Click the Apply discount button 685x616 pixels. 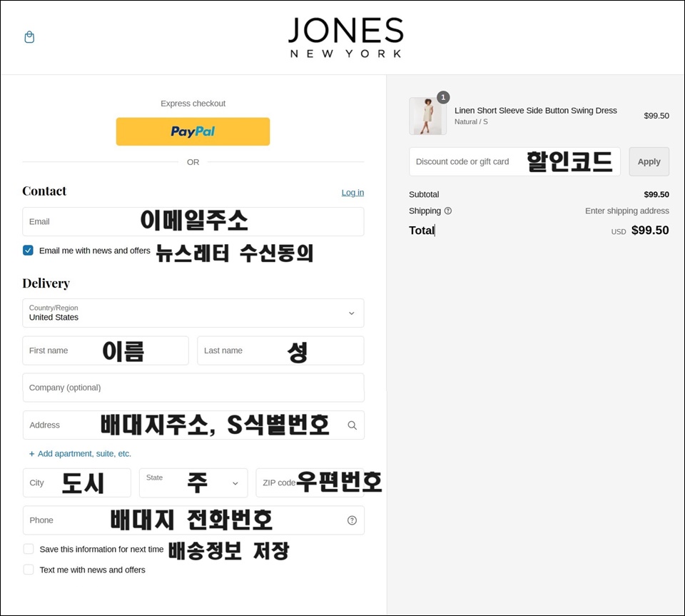pos(649,161)
